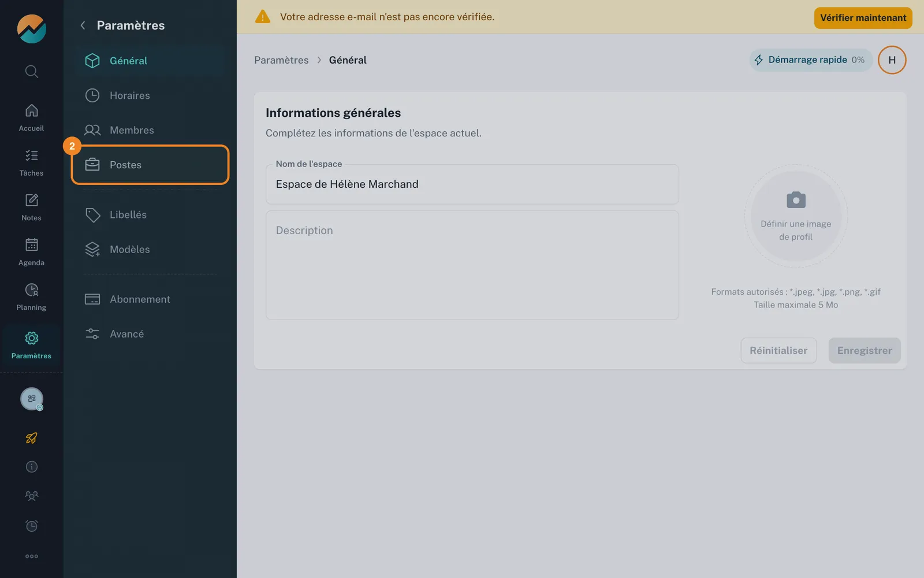Viewport: 924px width, 578px height.
Task: Open search via magnifier icon
Action: click(32, 72)
